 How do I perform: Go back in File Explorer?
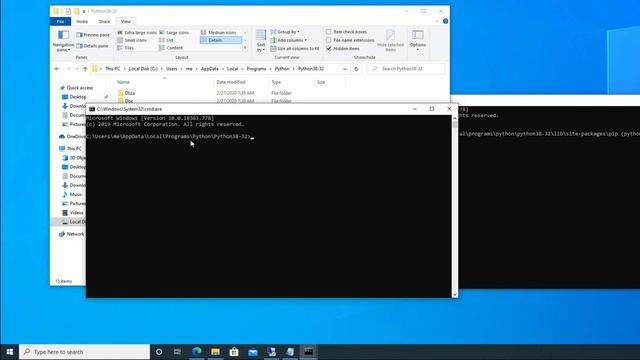(x=57, y=69)
